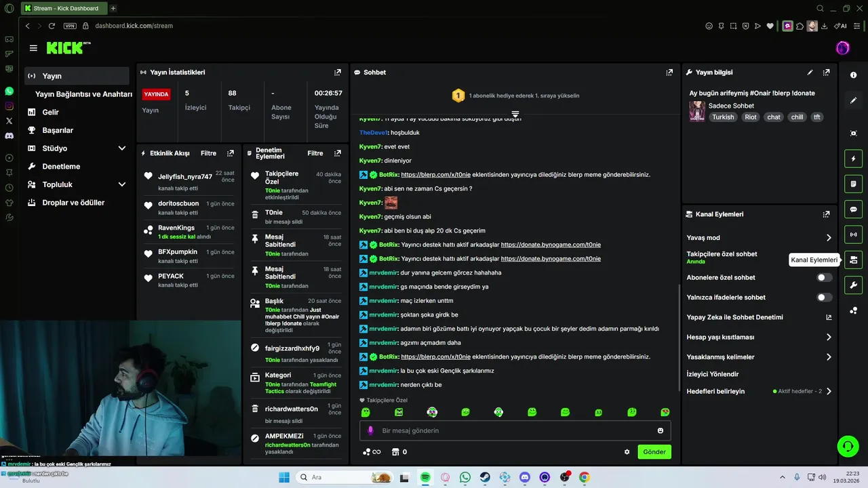Pop out the Yayın İstatistikleri panel
868x488 pixels.
coord(338,73)
